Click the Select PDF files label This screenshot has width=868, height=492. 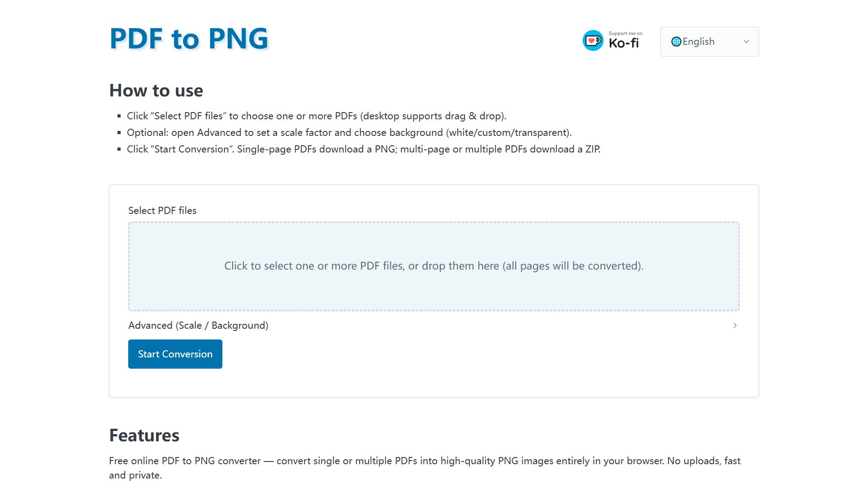(162, 211)
